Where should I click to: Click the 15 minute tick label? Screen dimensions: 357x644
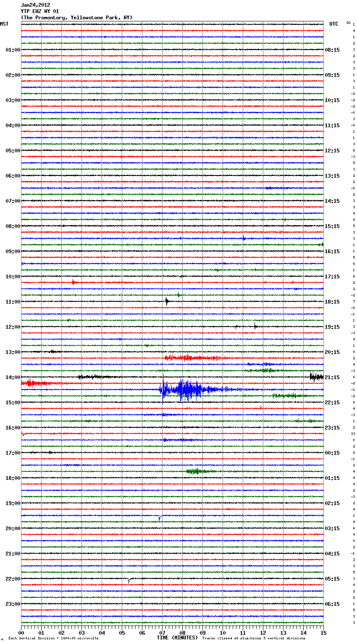point(323,633)
